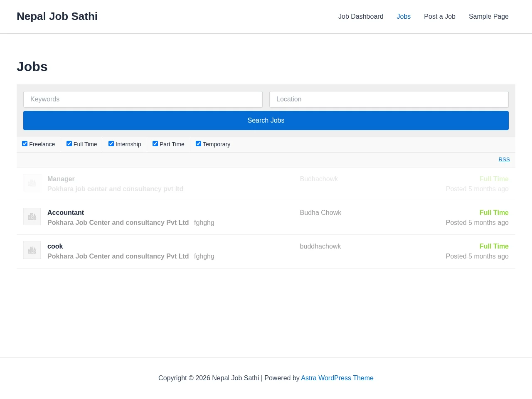Click the Jobs page heading

coord(32,66)
